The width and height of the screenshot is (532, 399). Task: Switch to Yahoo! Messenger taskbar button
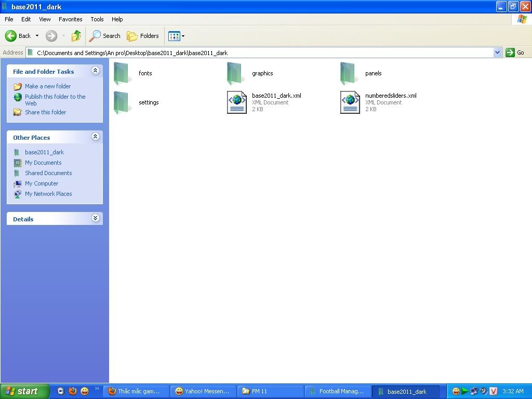coord(203,392)
